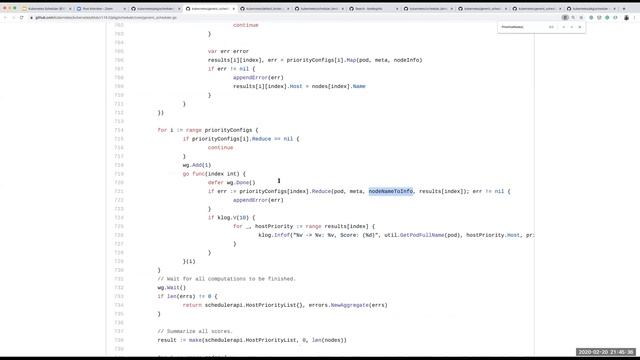Click Reduce in the 'Reduce == nil' condition
The image size is (640, 360).
(x=261, y=139)
